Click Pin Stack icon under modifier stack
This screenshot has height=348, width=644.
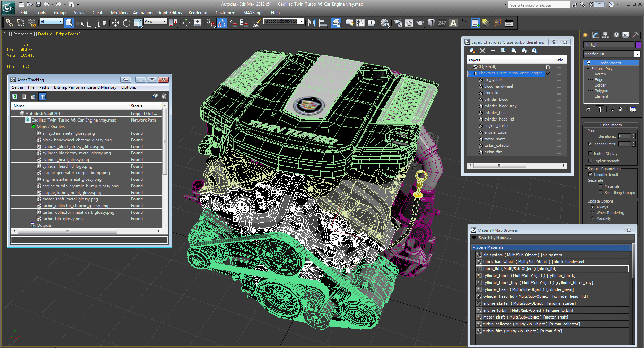tap(588, 109)
